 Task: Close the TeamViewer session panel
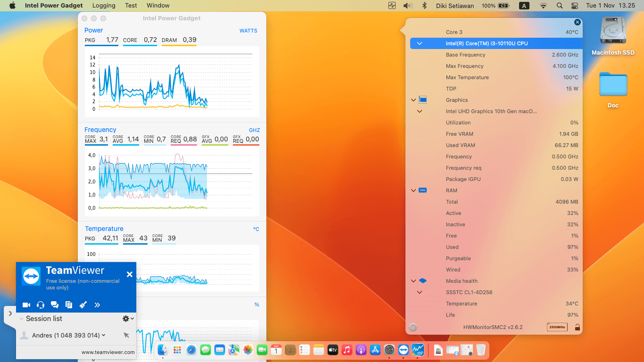coord(130,274)
